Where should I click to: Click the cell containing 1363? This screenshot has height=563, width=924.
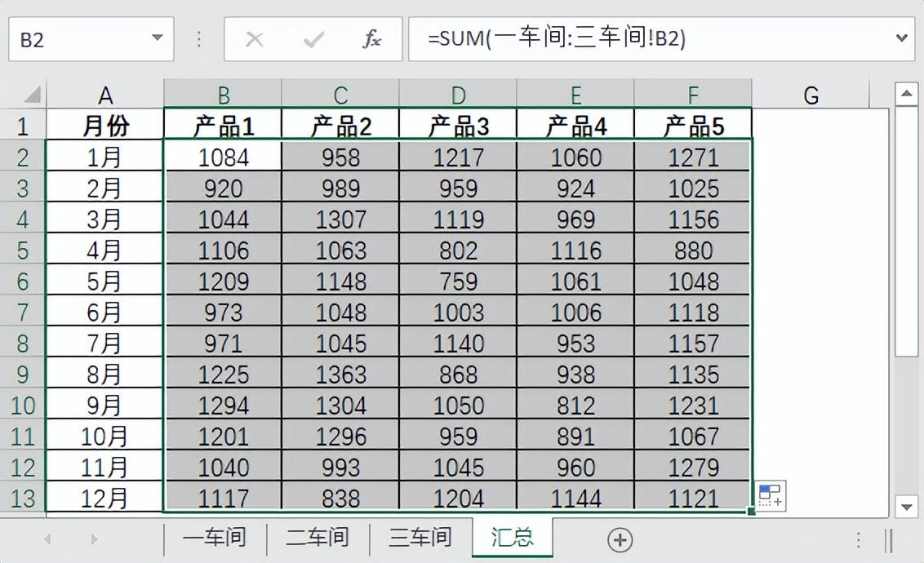pos(340,374)
